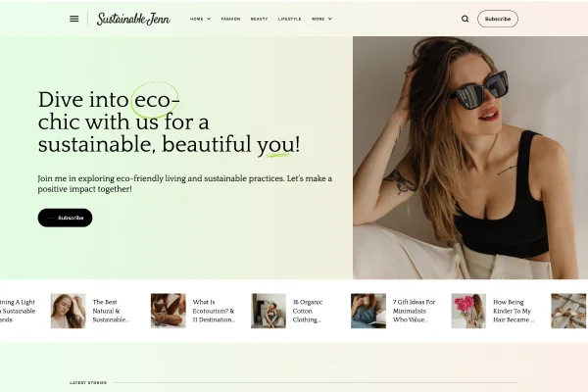This screenshot has height=392, width=588.
Task: Open the hamburger menu icon
Action: tap(74, 19)
